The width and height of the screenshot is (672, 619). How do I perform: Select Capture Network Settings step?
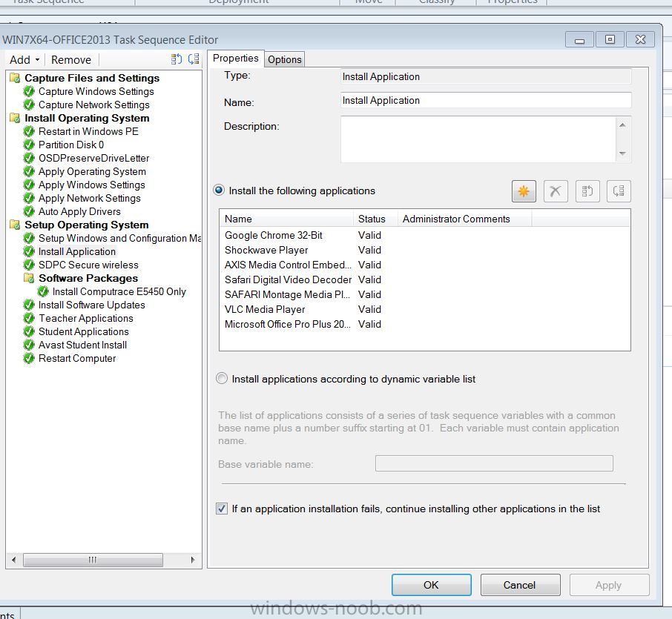click(94, 105)
